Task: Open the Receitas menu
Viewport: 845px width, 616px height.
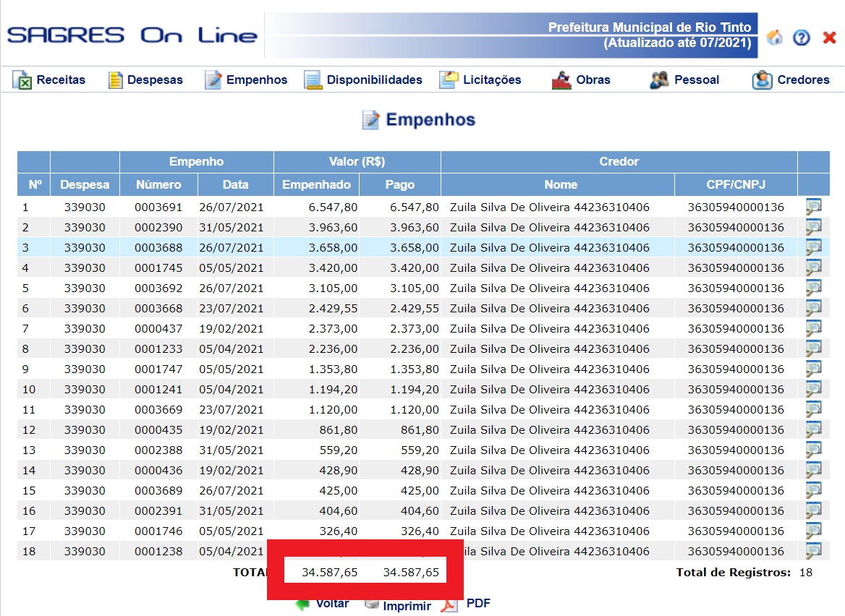Action: pyautogui.click(x=49, y=80)
